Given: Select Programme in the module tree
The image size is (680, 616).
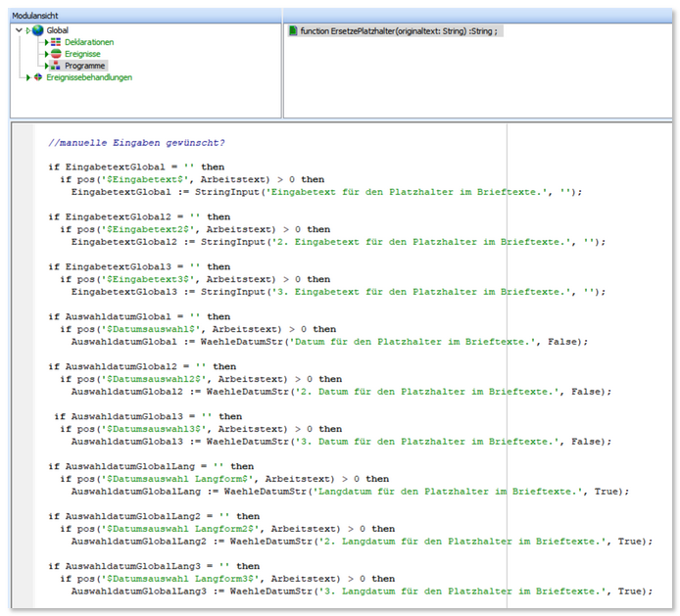Looking at the screenshot, I should tap(84, 66).
